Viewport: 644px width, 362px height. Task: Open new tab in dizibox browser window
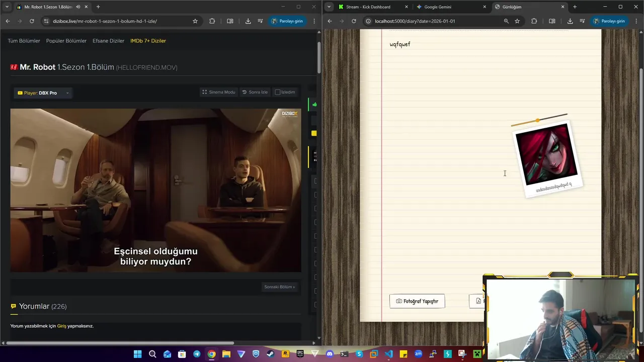click(98, 7)
